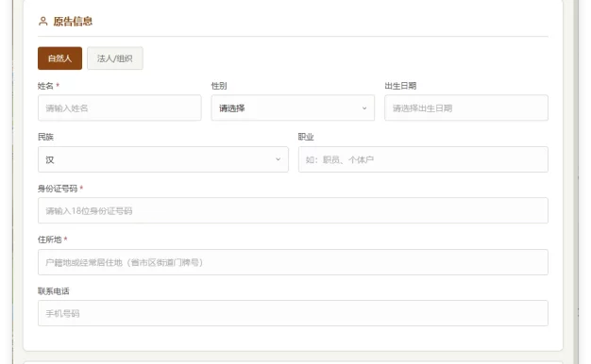This screenshot has height=364, width=591.
Task: Focus the 身份证号码 input field
Action: 293,210
